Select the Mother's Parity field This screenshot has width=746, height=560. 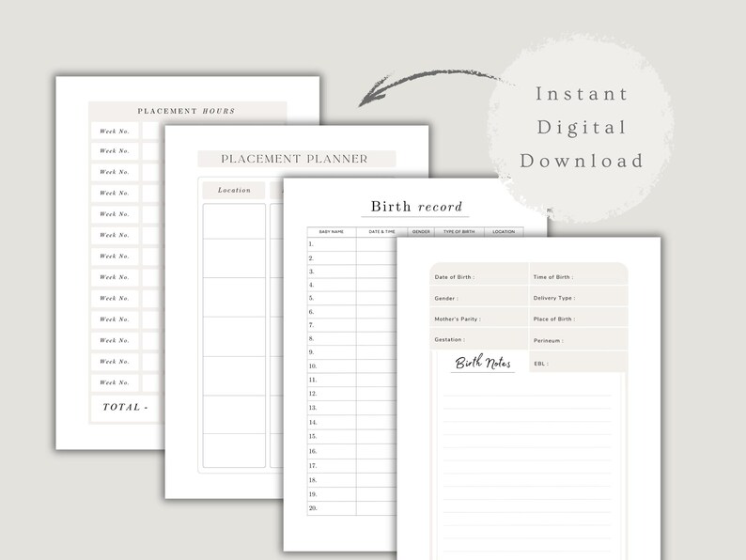tap(479, 318)
